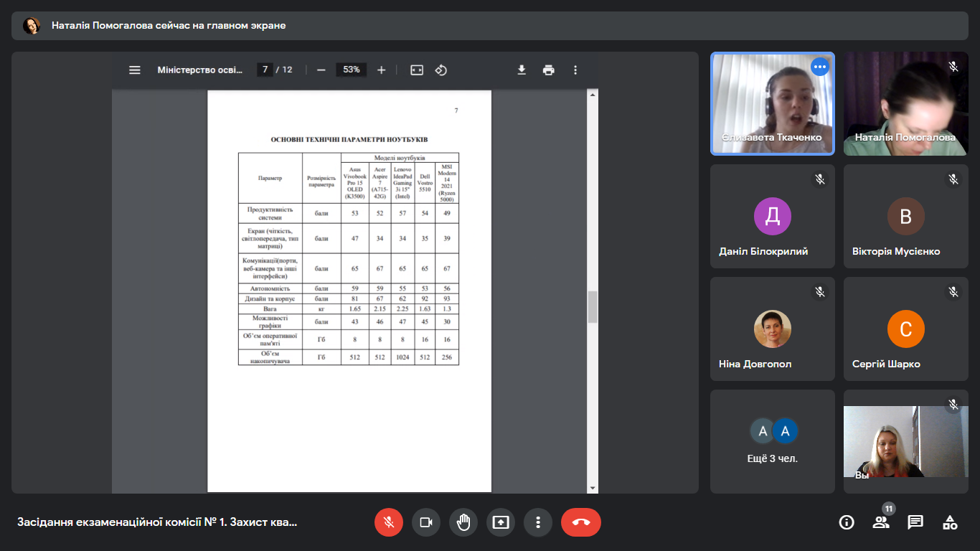980x551 pixels.
Task: Open PDF viewer more actions menu
Action: (575, 70)
